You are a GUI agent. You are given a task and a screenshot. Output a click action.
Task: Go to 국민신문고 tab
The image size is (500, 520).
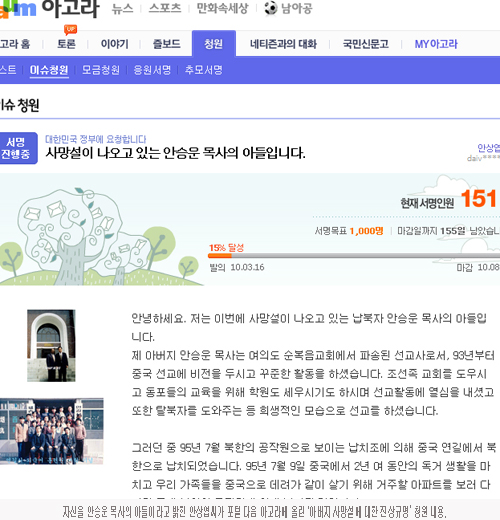tap(366, 44)
